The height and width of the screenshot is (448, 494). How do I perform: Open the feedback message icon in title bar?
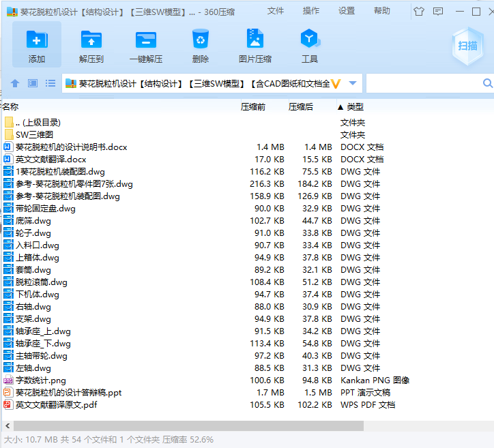[x=438, y=12]
